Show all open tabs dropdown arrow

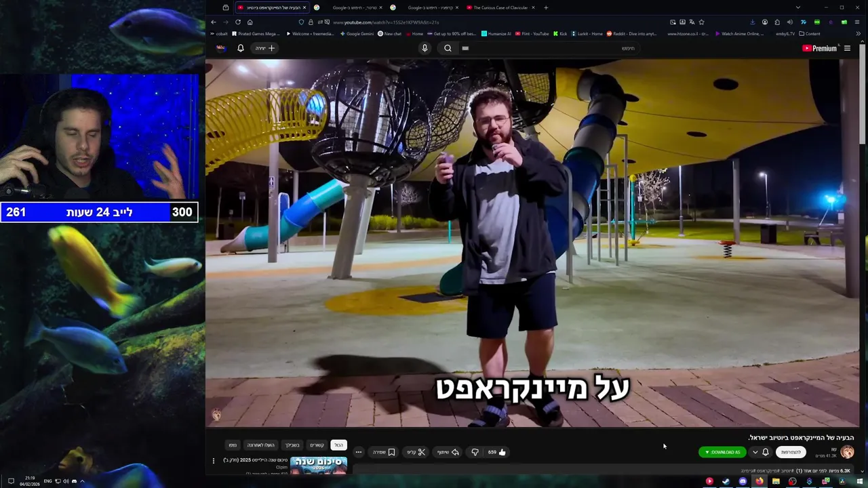[797, 7]
